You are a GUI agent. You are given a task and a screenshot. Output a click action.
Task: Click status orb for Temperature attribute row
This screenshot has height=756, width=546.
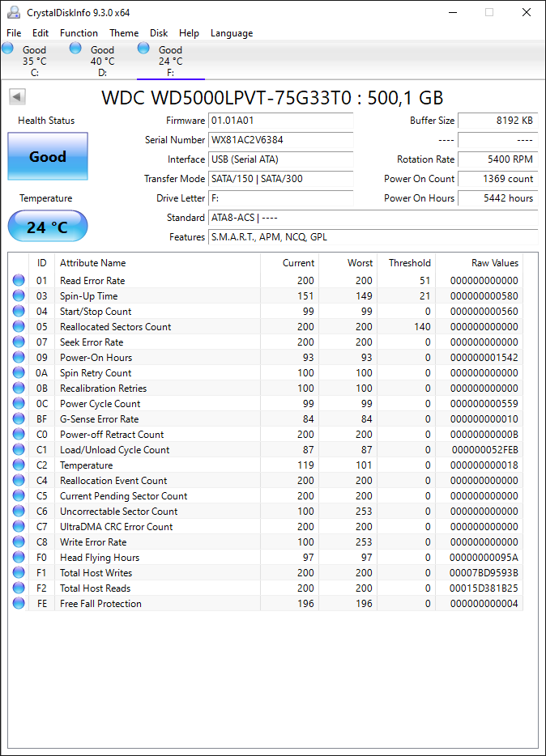coord(19,465)
